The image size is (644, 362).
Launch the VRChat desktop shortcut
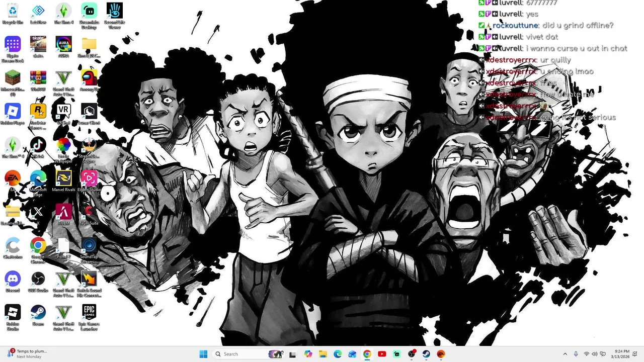point(63,114)
